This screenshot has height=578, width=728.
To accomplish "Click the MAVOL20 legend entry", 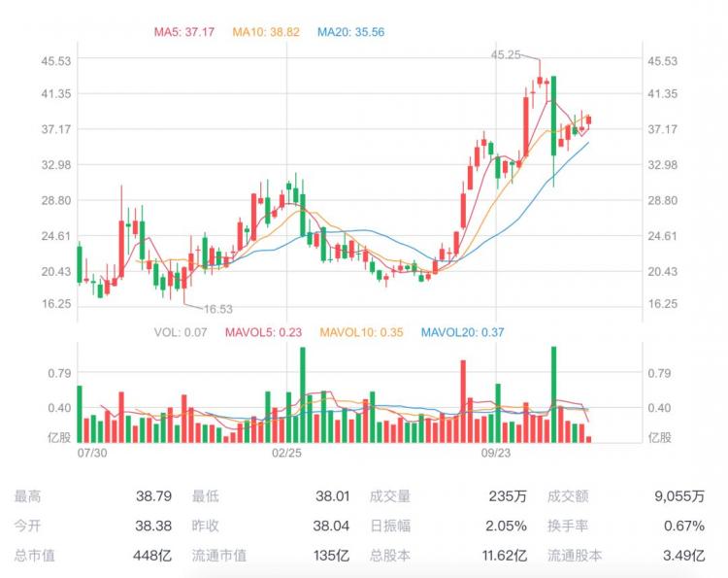I will tap(462, 332).
